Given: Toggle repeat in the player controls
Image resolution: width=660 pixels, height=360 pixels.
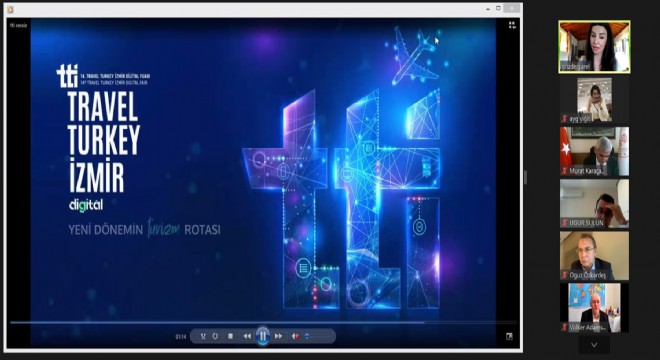Looking at the screenshot, I should 216,336.
